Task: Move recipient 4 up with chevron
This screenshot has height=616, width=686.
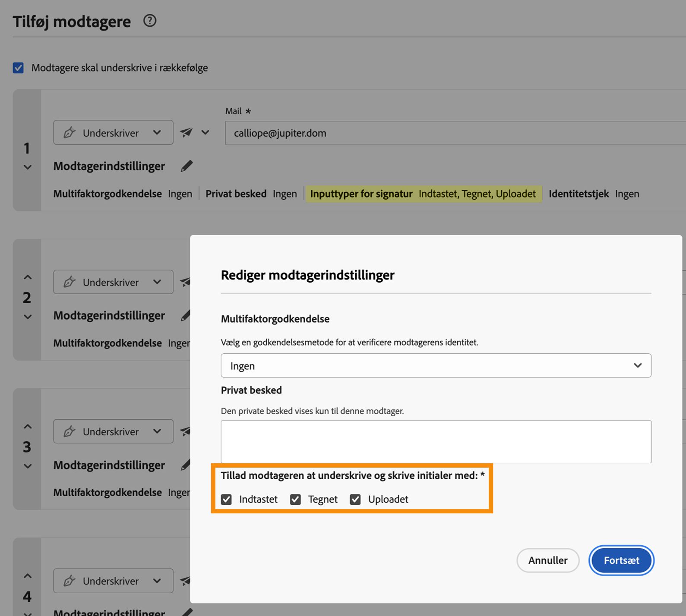Action: 28,576
